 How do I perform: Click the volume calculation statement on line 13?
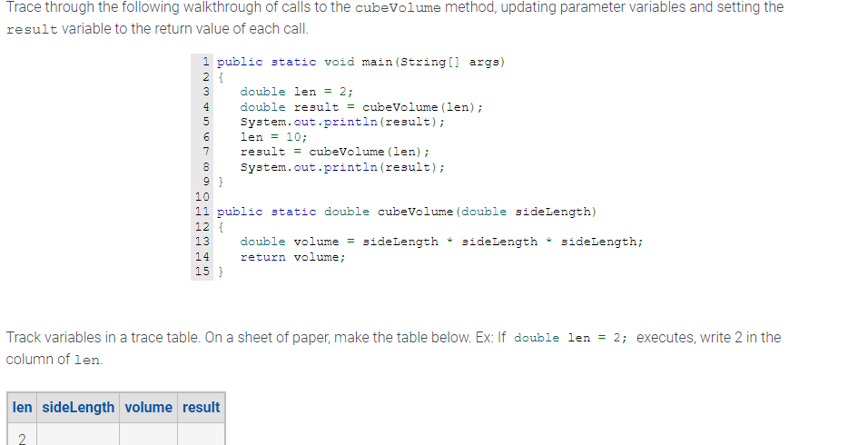pos(441,242)
